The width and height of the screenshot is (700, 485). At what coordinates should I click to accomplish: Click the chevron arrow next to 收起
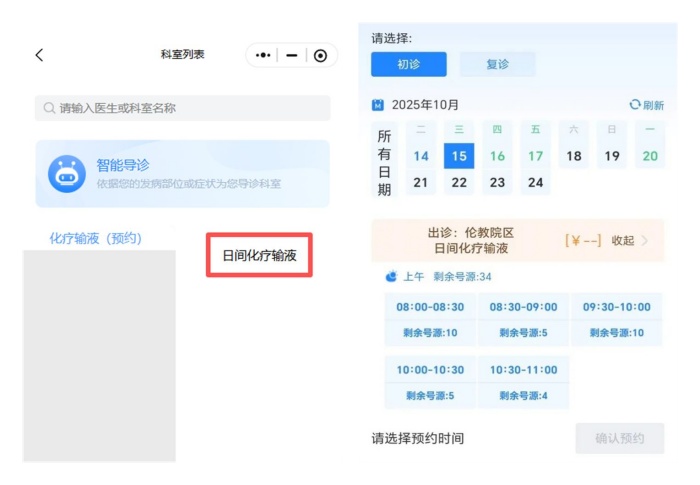[645, 241]
